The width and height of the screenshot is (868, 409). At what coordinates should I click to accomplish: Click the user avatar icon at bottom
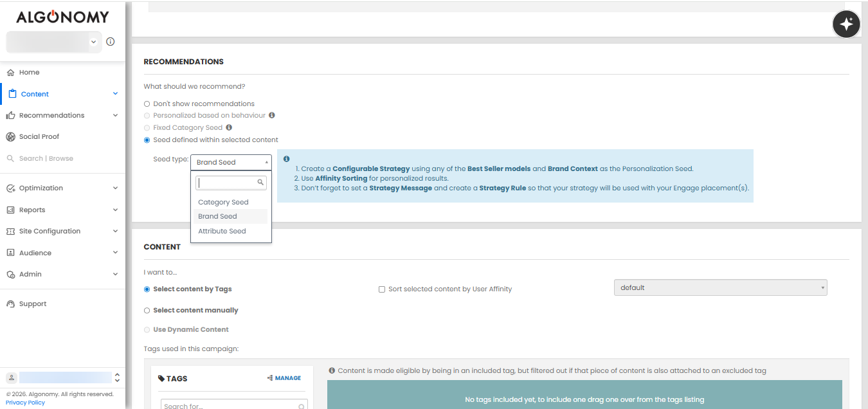click(11, 377)
